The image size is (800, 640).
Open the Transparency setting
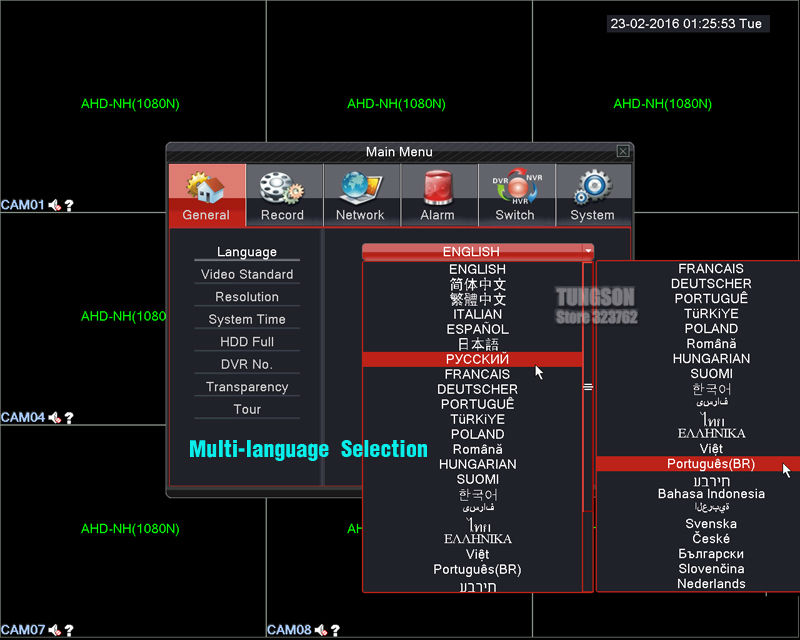[x=247, y=387]
